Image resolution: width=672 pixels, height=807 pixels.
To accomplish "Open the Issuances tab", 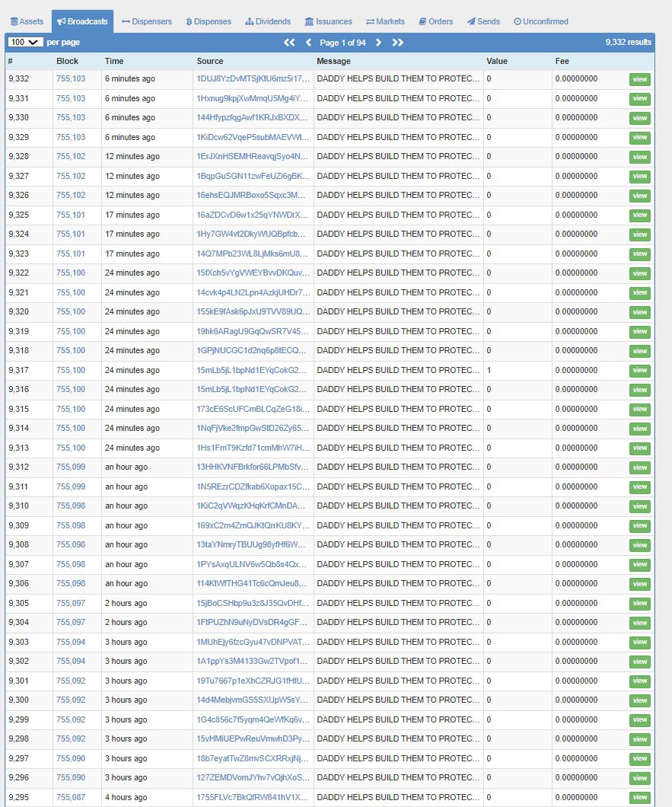I will pyautogui.click(x=328, y=21).
